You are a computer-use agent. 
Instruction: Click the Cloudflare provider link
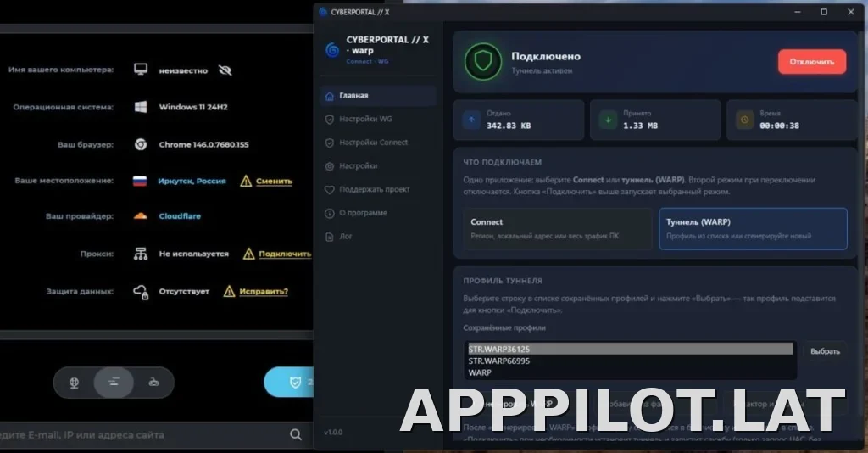pos(180,216)
